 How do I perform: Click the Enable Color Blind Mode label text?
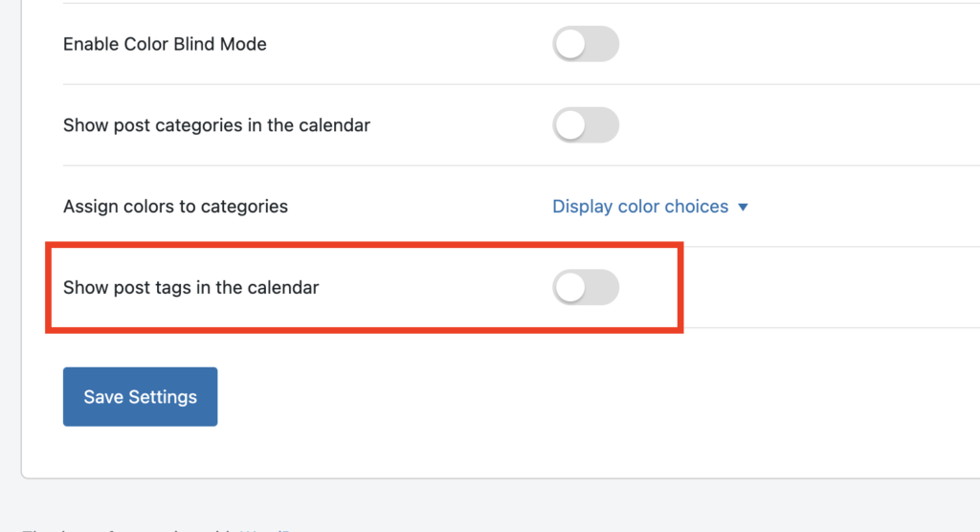pyautogui.click(x=165, y=44)
